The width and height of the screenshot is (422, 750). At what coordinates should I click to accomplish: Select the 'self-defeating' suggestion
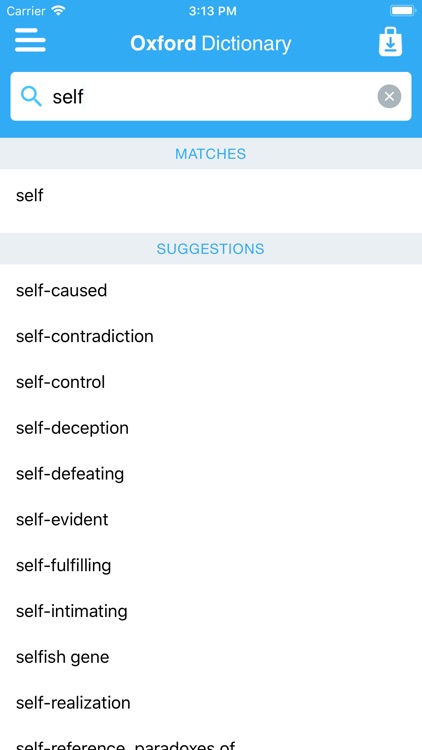tap(211, 474)
